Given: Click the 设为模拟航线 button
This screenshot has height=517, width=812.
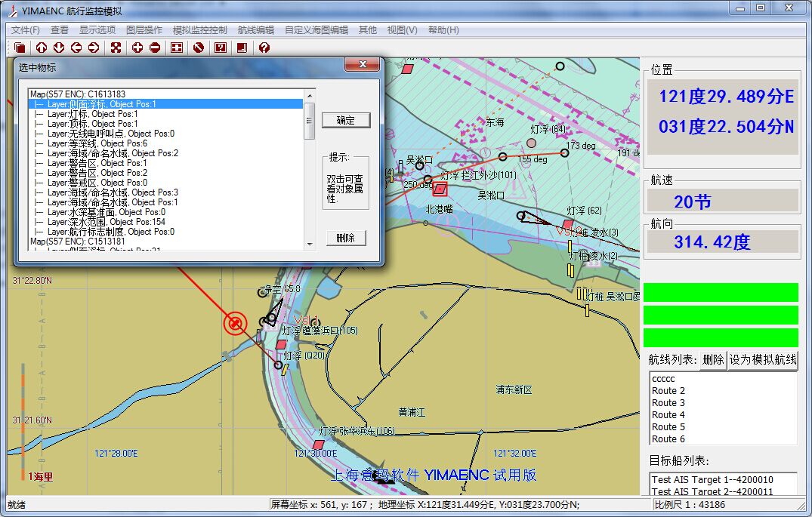Looking at the screenshot, I should (763, 360).
